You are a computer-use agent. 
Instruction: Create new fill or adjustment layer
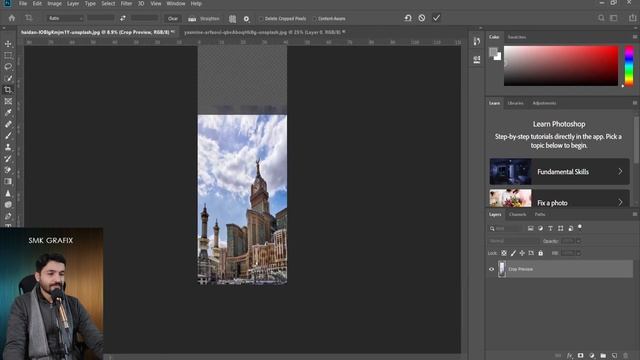click(592, 356)
